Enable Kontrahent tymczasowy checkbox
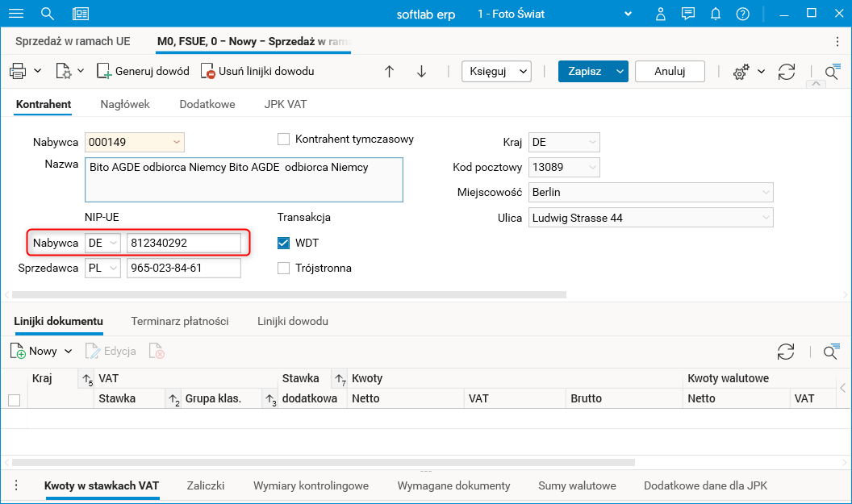Viewport: 852px width, 504px height. [x=283, y=139]
